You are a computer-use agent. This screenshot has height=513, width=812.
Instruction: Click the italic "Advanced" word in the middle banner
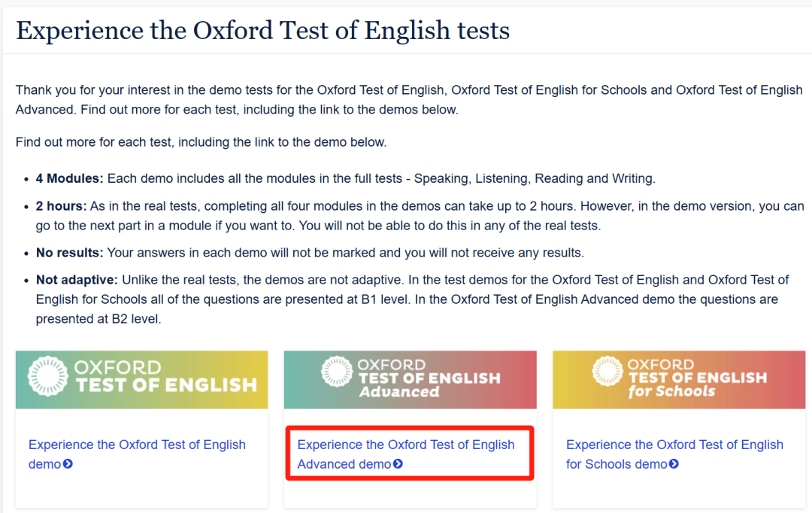pos(399,392)
